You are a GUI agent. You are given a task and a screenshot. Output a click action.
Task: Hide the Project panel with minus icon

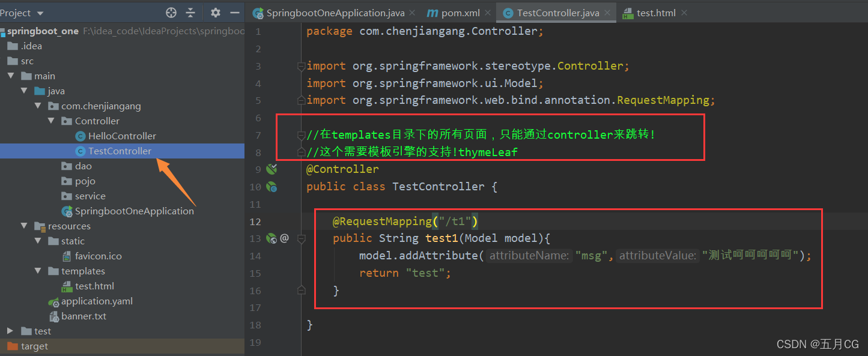pyautogui.click(x=235, y=13)
